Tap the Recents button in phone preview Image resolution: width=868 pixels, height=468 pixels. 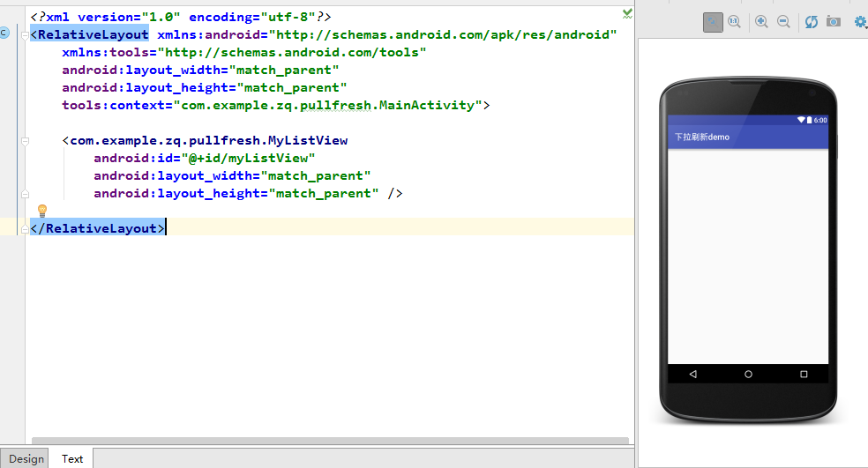pos(804,375)
